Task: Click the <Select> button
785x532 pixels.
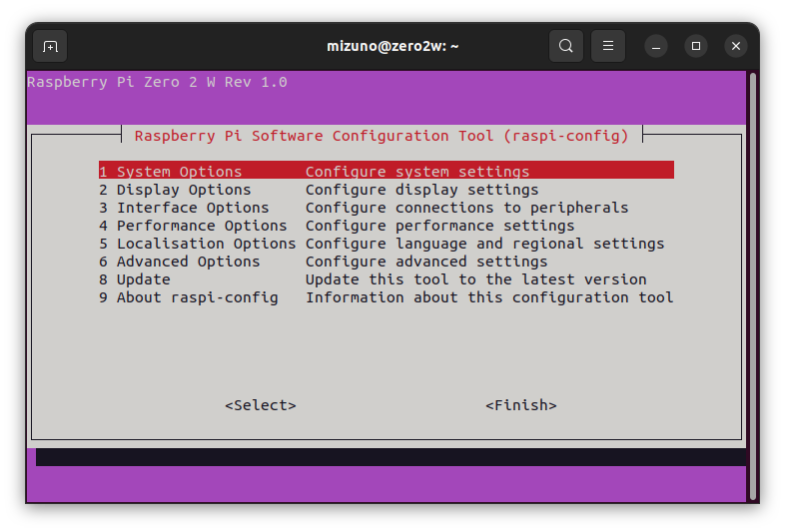Action: (261, 405)
